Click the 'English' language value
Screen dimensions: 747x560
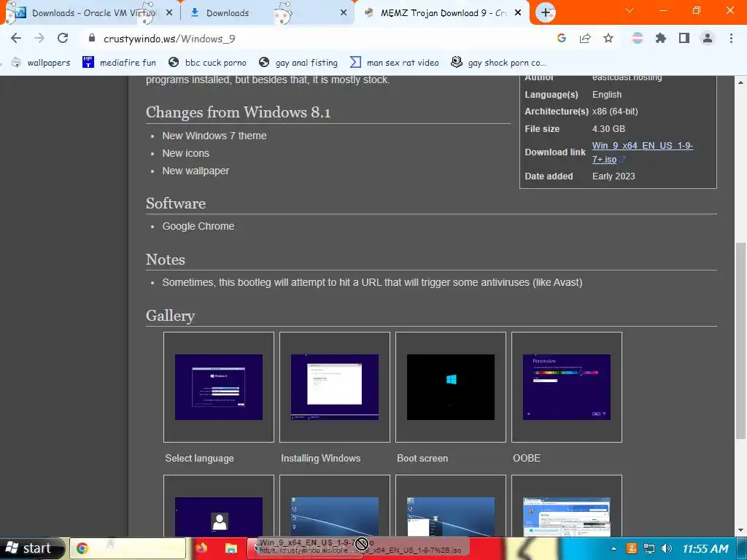pos(607,94)
